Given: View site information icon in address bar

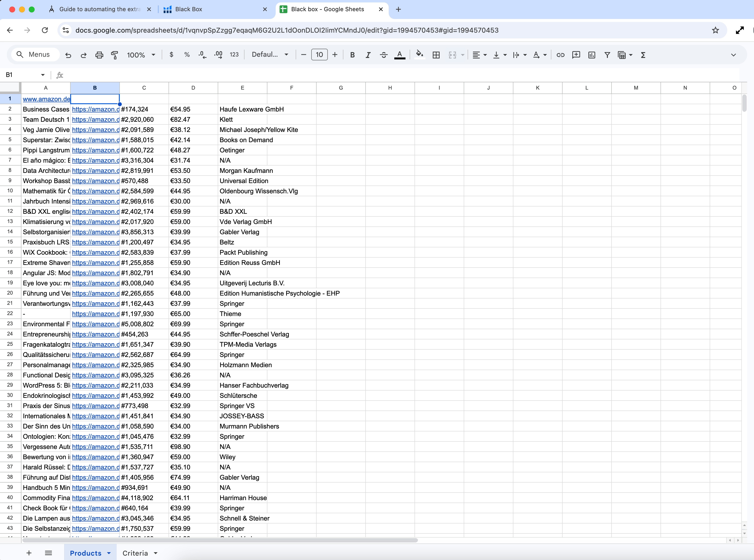Looking at the screenshot, I should [x=66, y=30].
